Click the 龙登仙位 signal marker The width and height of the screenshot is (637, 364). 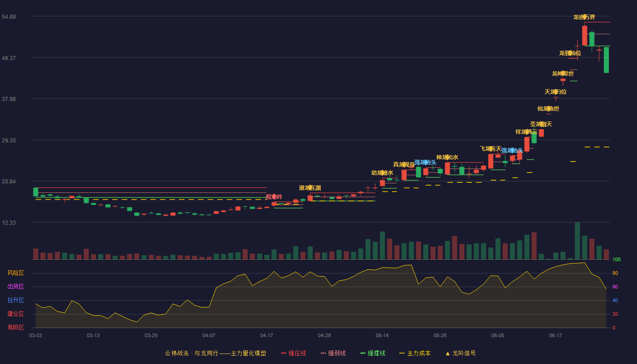pyautogui.click(x=570, y=53)
